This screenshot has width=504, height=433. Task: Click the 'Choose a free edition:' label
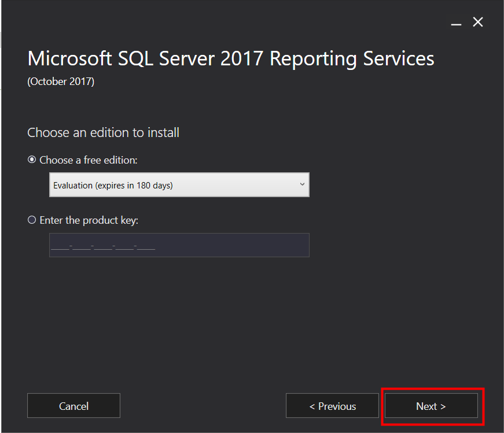(x=89, y=160)
